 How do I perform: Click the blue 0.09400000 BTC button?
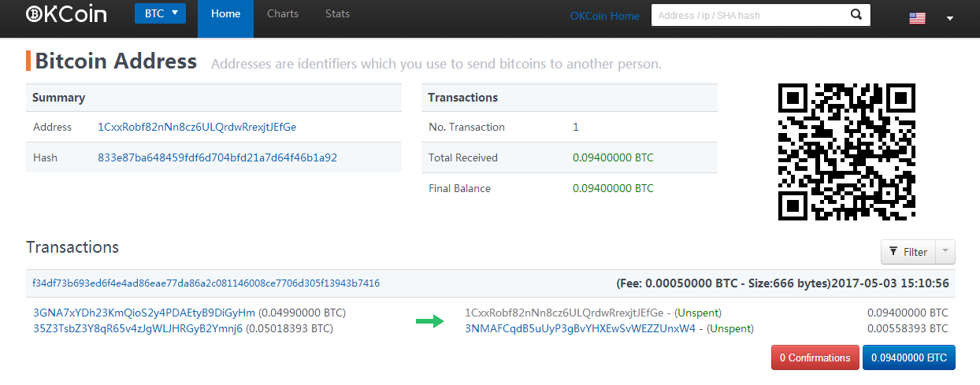click(x=909, y=357)
